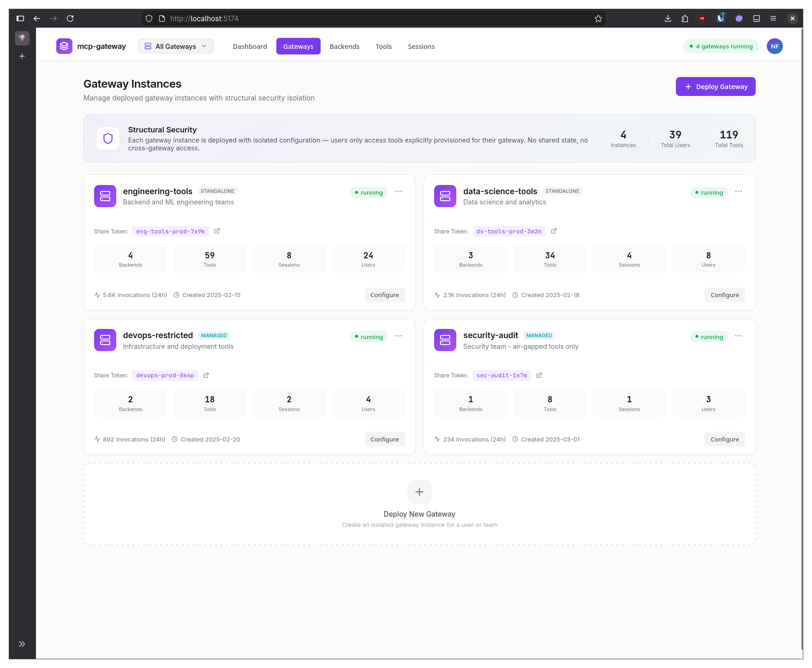This screenshot has height=668, width=812.
Task: Open the All Gateways dropdown
Action: [176, 46]
